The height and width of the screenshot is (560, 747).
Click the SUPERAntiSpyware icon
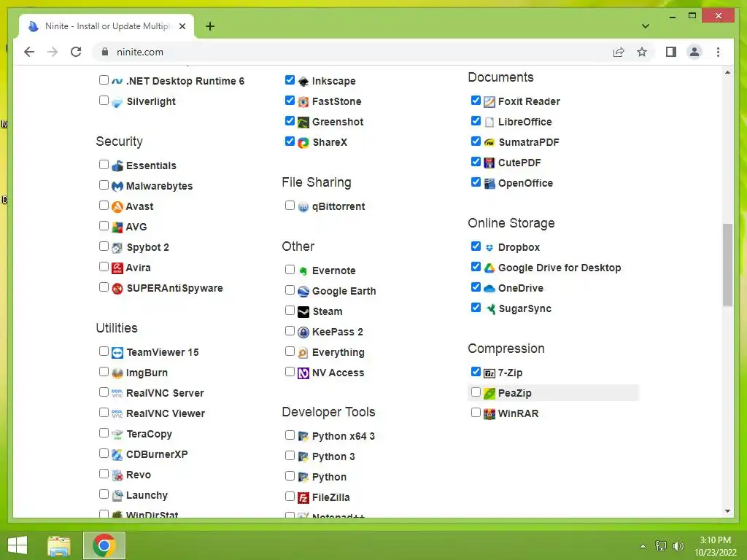pyautogui.click(x=117, y=289)
